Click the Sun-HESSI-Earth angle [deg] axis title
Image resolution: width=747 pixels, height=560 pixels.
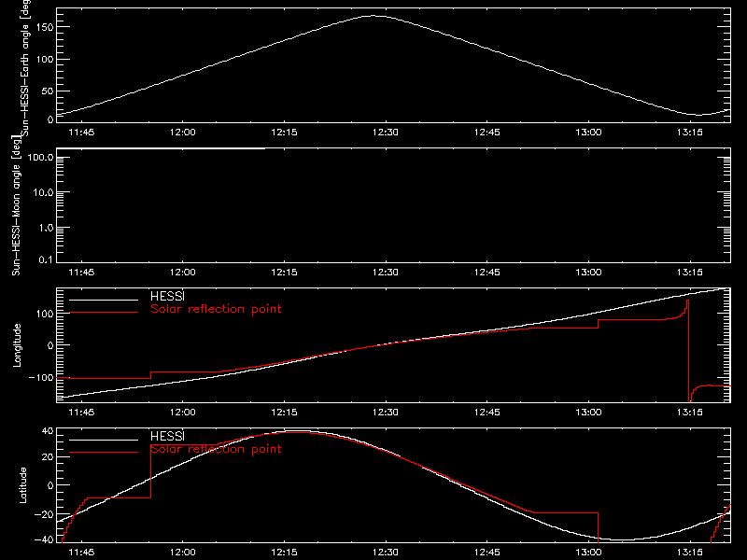pos(25,67)
